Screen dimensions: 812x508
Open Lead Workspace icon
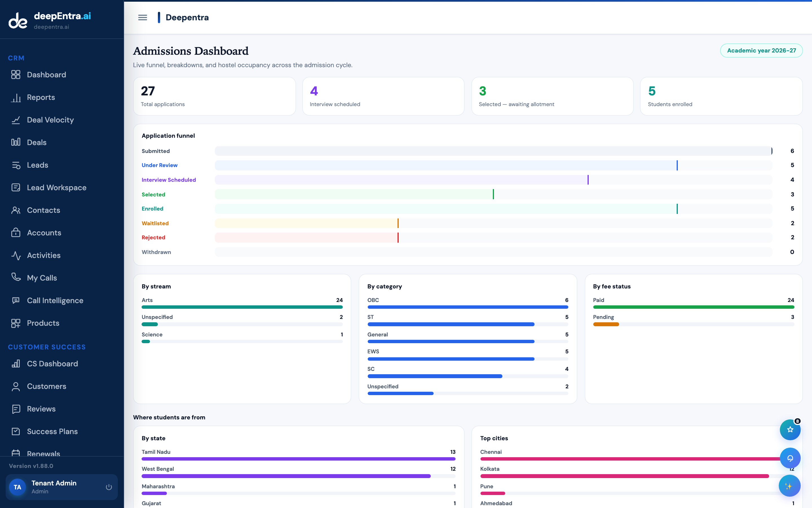[x=16, y=187]
